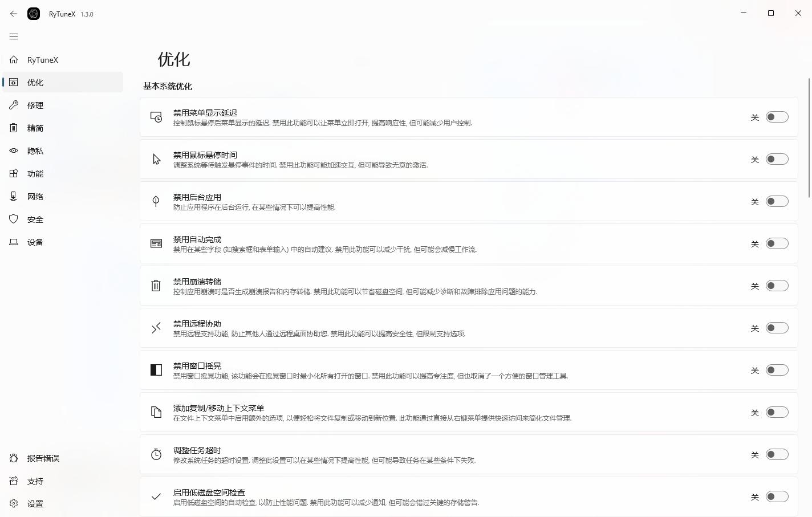Open the 网络 (Network) section icon
This screenshot has height=517, width=812.
[x=13, y=196]
